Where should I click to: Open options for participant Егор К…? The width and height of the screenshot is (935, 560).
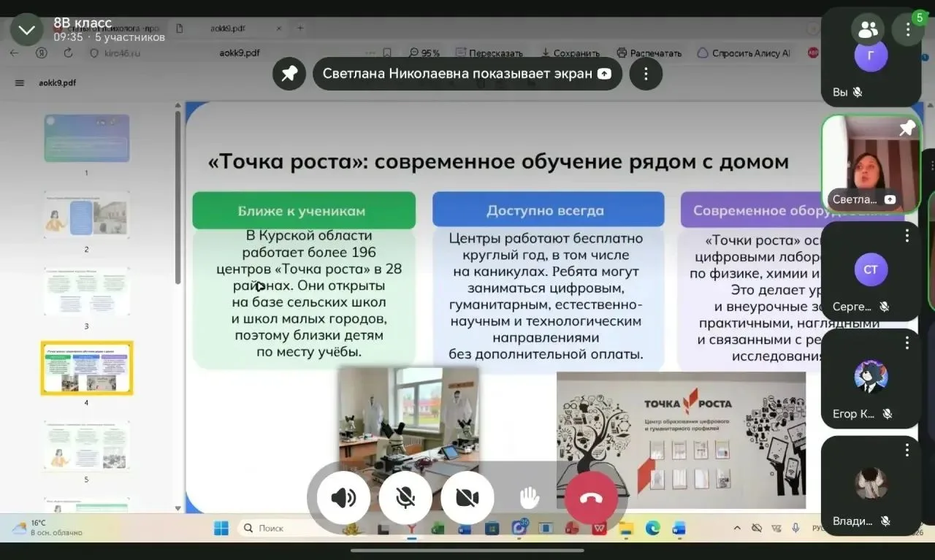(907, 343)
